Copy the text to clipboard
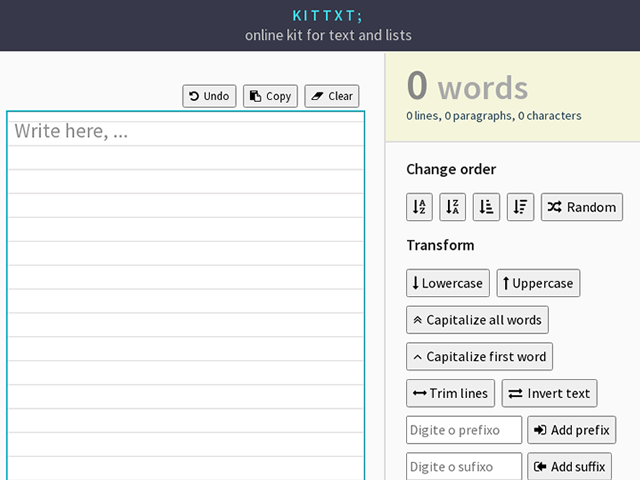The image size is (640, 480). point(270,96)
